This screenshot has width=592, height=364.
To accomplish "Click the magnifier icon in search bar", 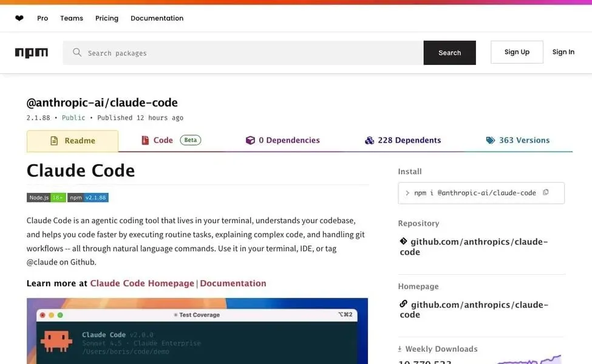I will coord(77,52).
